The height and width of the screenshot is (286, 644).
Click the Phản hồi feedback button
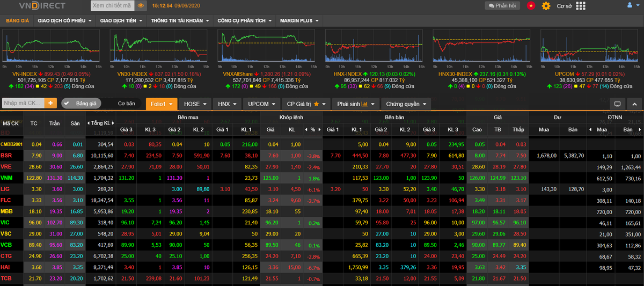click(x=502, y=6)
